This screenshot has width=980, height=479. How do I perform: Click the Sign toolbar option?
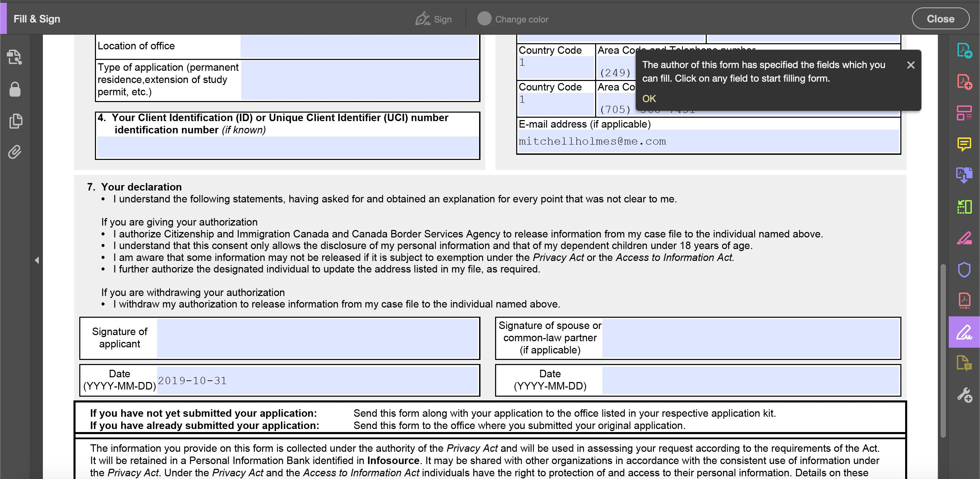point(433,19)
